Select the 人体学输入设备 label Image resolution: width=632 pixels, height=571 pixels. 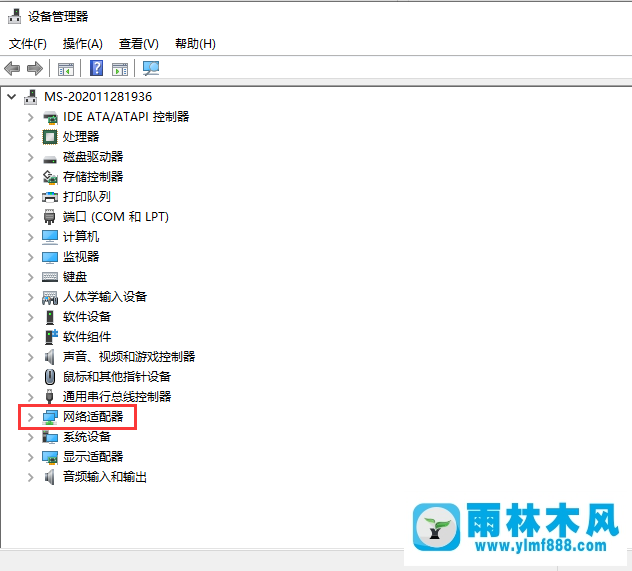(105, 297)
